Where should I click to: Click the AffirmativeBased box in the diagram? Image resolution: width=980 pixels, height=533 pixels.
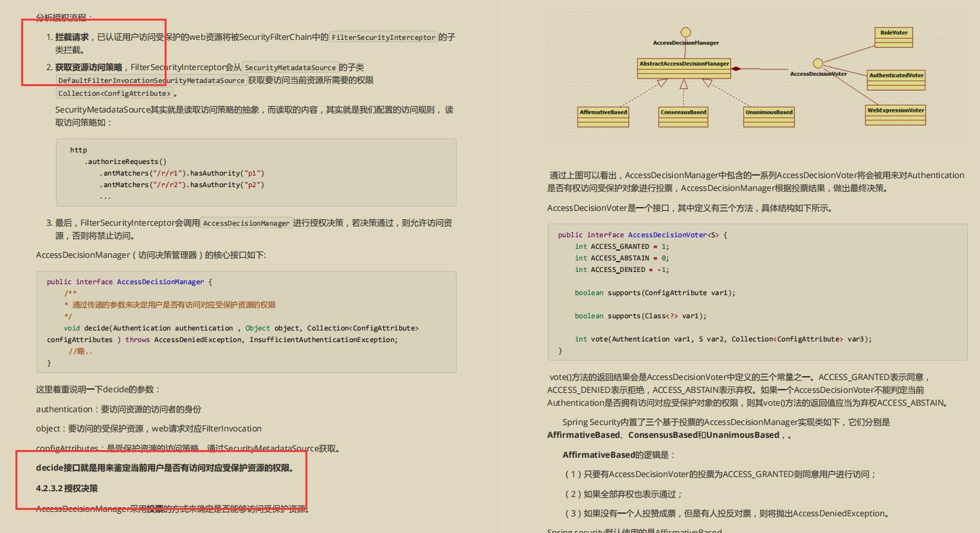(603, 116)
